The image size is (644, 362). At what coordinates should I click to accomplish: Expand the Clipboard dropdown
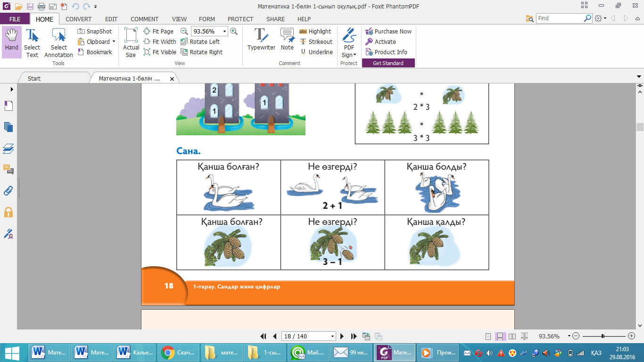point(114,42)
